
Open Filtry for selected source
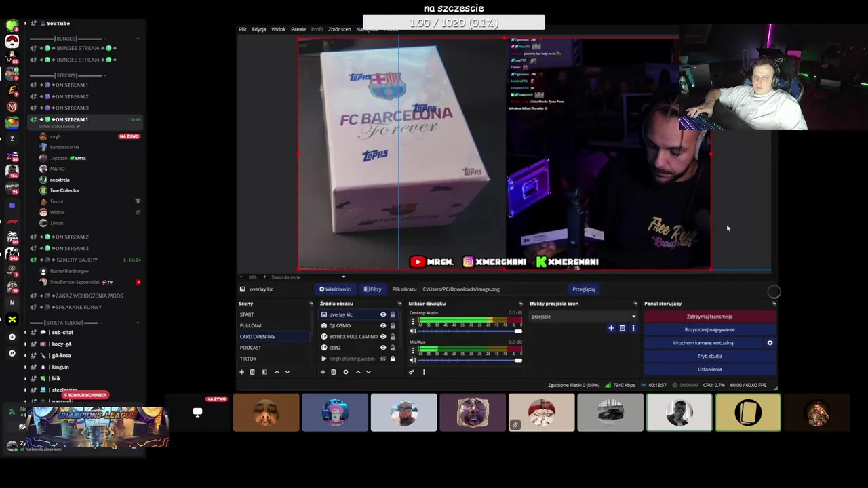click(x=372, y=289)
